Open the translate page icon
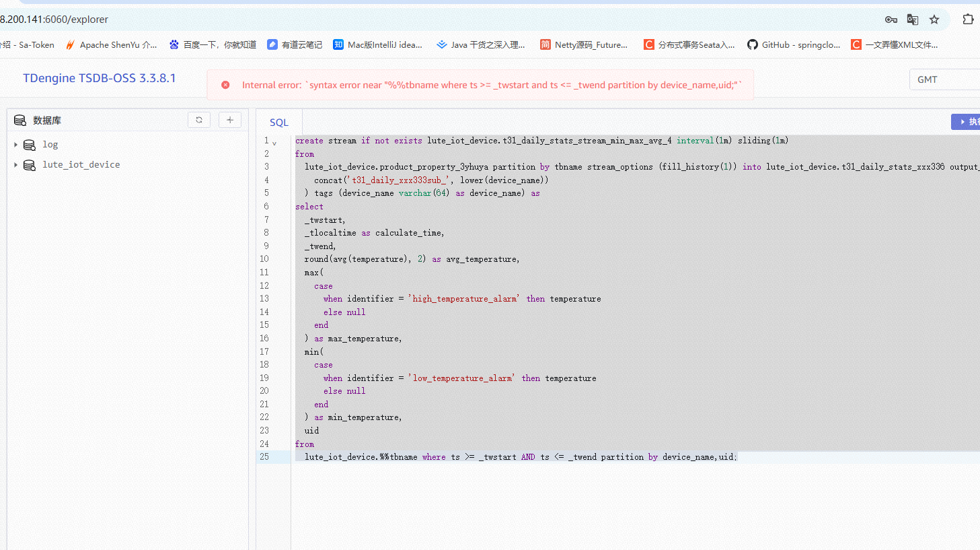 pyautogui.click(x=913, y=20)
